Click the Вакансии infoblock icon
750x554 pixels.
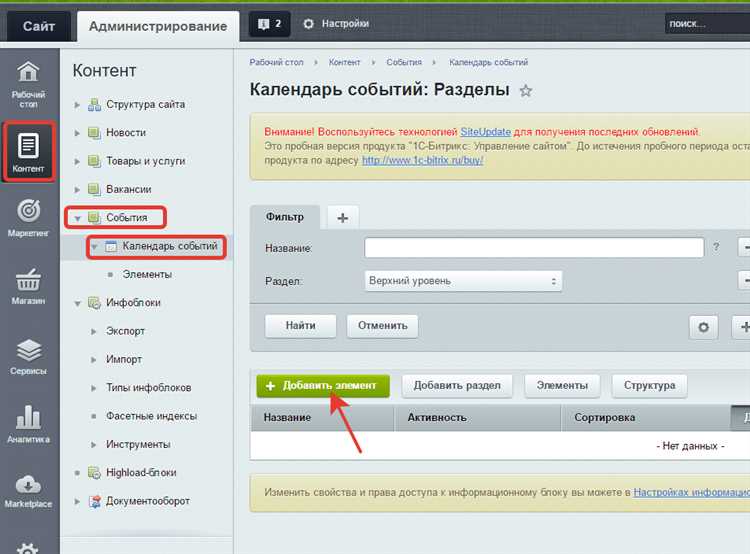[94, 189]
